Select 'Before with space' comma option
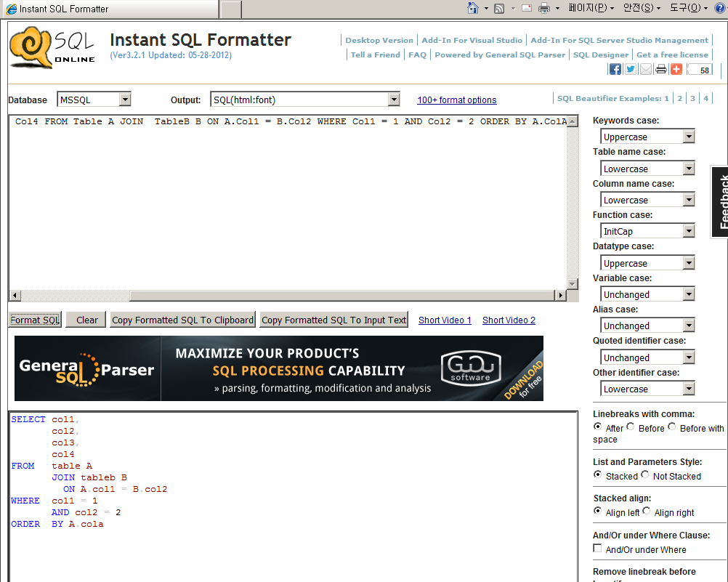The image size is (728, 582). point(672,427)
